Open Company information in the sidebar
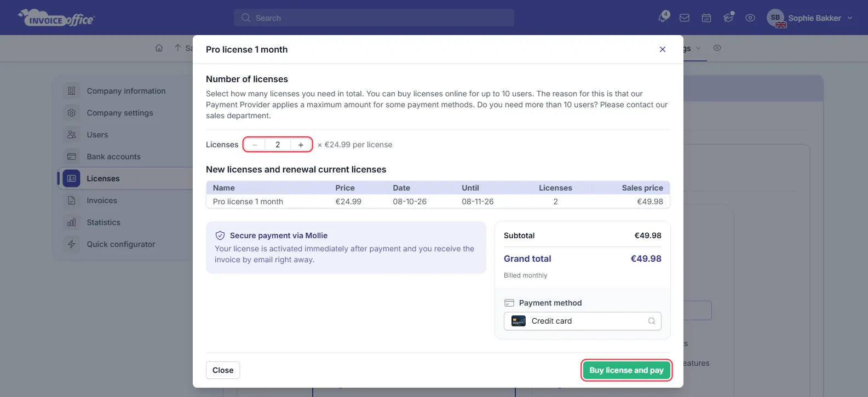Screen dimensions: 868x397 click(x=126, y=91)
